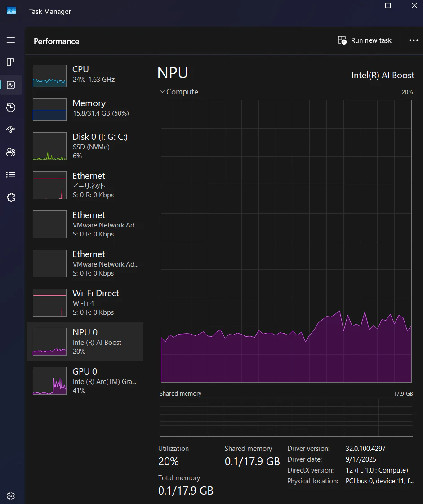Screen dimensions: 423x504
Task: Click the Performance page heading
Action: pos(56,41)
